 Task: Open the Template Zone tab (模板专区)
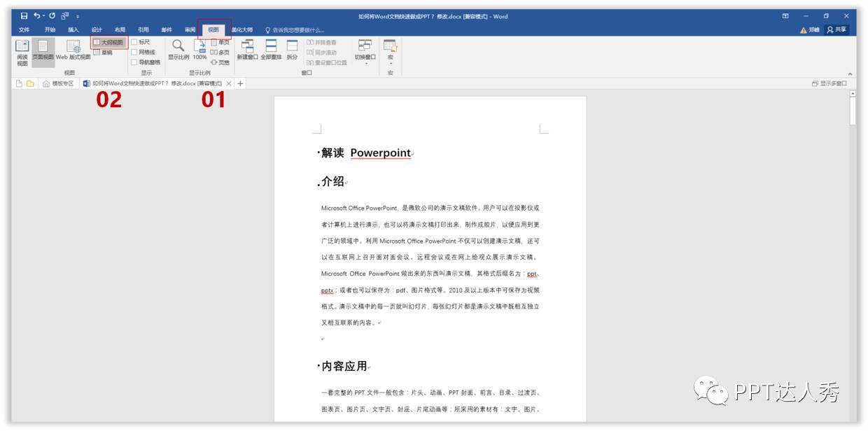point(57,83)
